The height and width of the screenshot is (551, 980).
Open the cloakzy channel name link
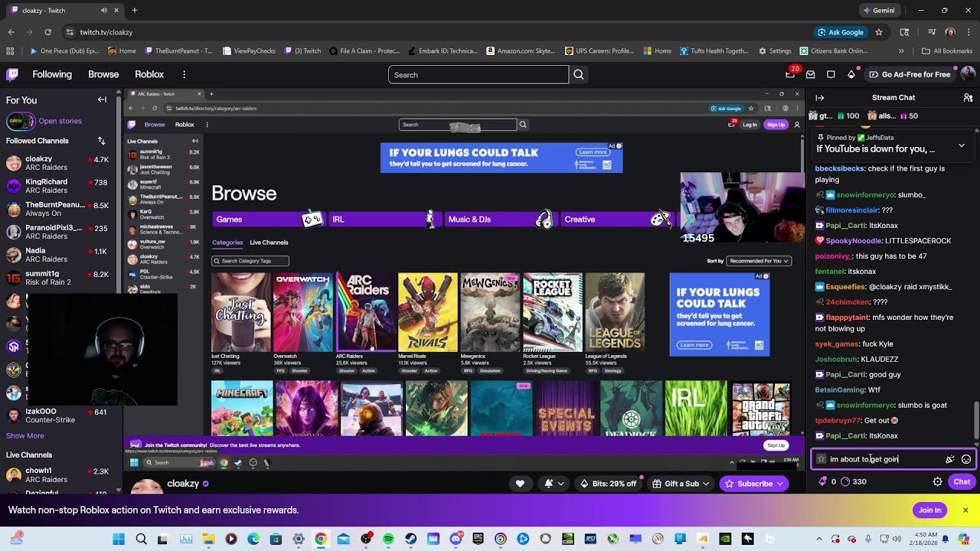183,484
